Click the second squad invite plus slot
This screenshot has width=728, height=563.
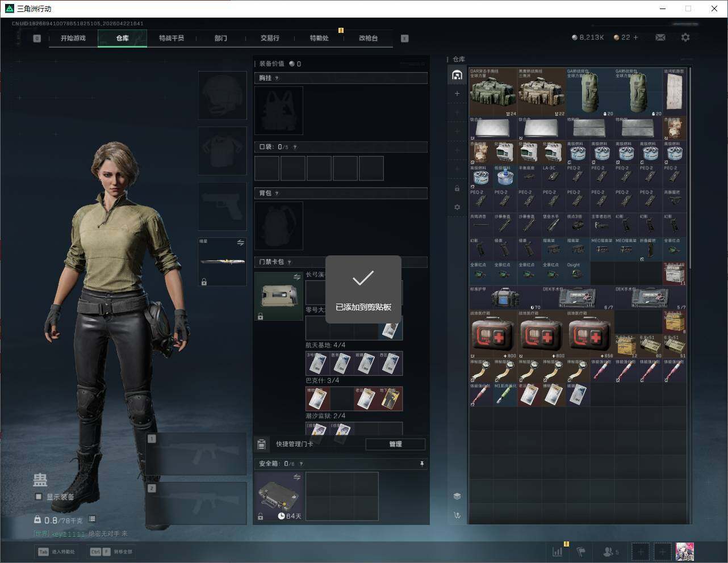662,552
